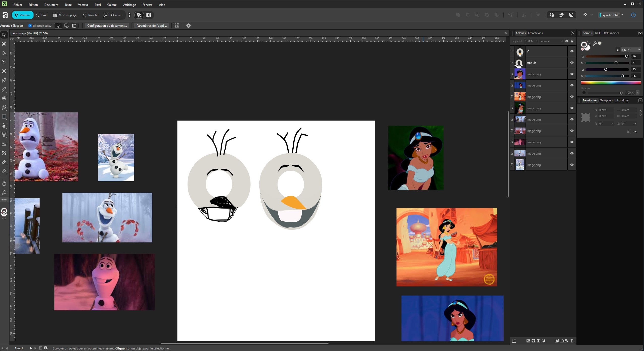Delete layer with trash icon
Image resolution: width=644 pixels, height=351 pixels.
572,341
